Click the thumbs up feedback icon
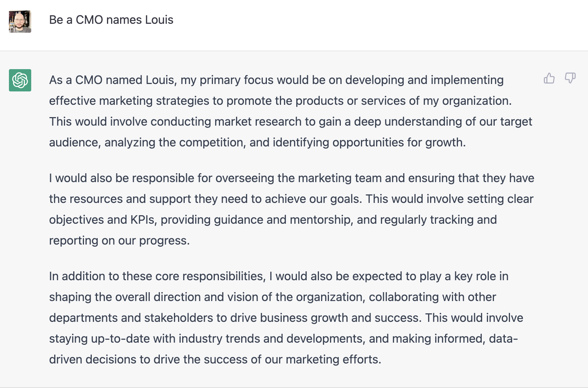The image size is (588, 388). [549, 78]
